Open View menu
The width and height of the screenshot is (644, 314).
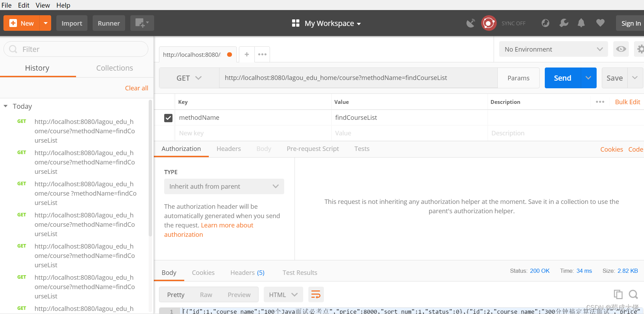(43, 5)
